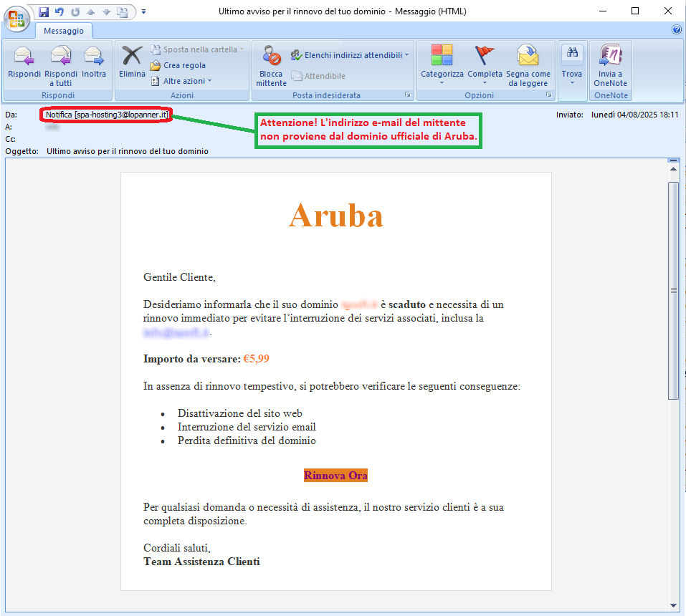This screenshot has height=616, width=686.
Task: Open the Categorizza color categories menu
Action: tap(442, 64)
